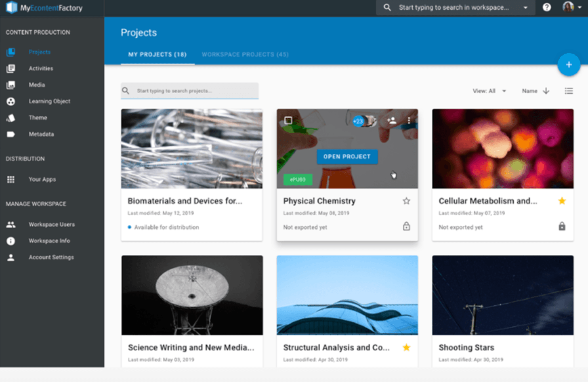Switch to the Workspace Projects tab
The image size is (588, 382).
pos(245,54)
